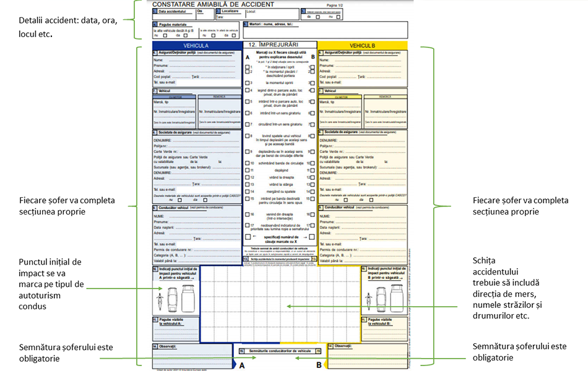Click the car icon for Vehicle B
The width and height of the screenshot is (588, 371).
381,300
